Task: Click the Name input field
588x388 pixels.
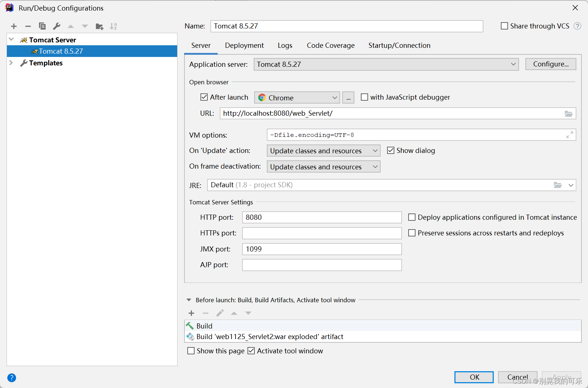Action: (347, 26)
